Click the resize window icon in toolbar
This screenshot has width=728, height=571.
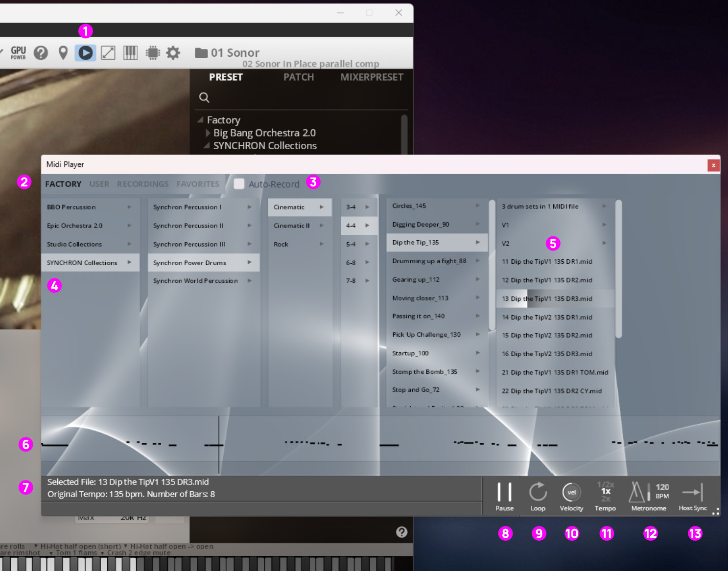coord(108,53)
